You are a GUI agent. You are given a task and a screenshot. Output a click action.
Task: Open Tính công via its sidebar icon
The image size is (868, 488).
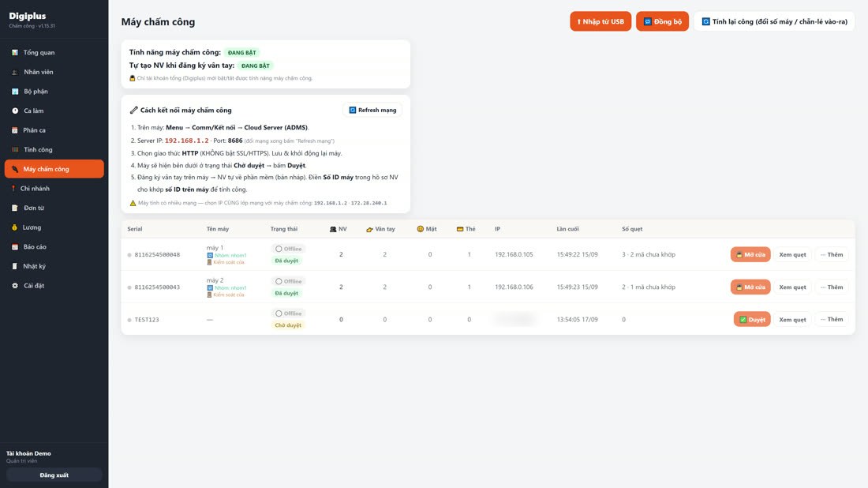[x=15, y=149]
